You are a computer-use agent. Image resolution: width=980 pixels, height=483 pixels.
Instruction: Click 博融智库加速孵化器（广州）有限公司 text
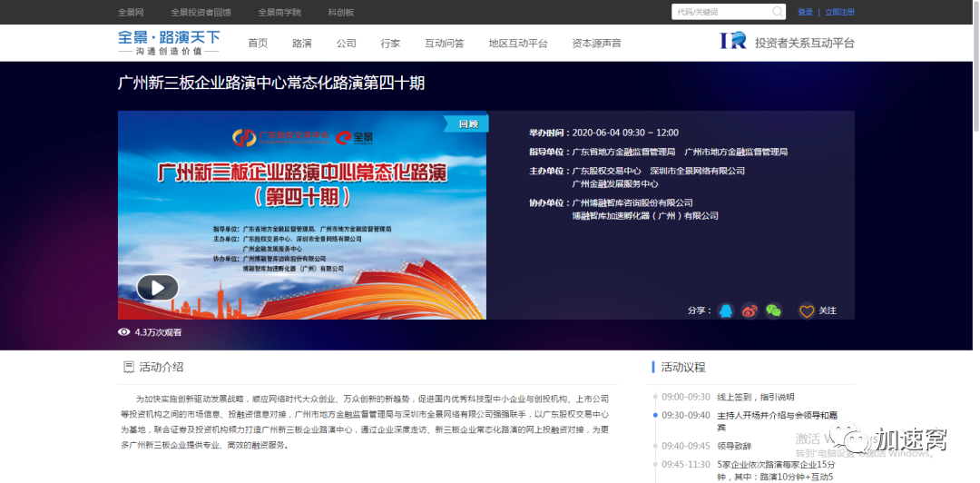click(x=645, y=216)
